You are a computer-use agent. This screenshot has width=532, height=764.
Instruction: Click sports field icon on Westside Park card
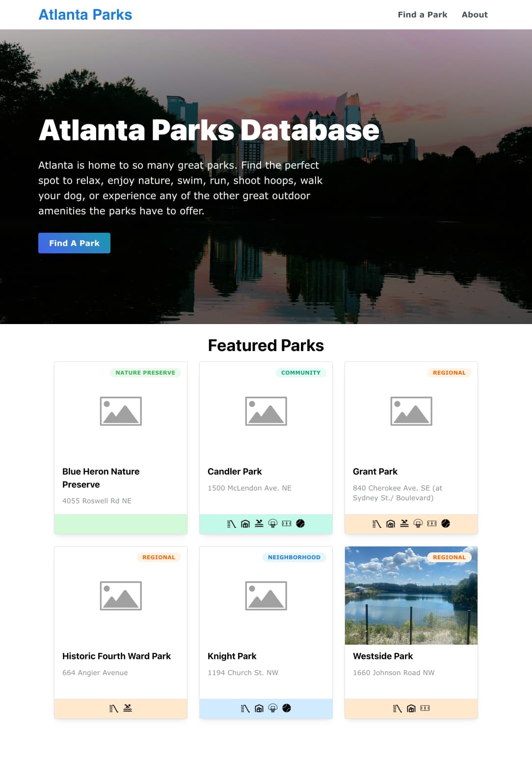(x=425, y=709)
